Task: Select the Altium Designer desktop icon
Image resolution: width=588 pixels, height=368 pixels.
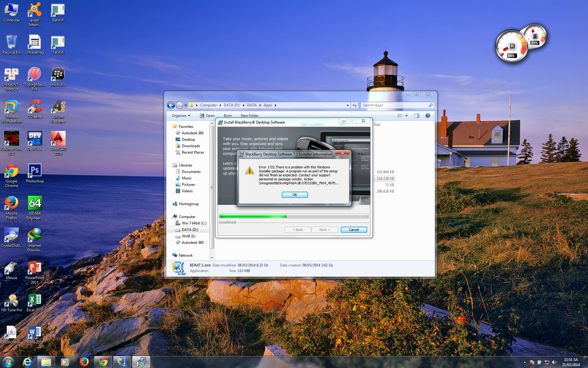Action: [x=58, y=111]
